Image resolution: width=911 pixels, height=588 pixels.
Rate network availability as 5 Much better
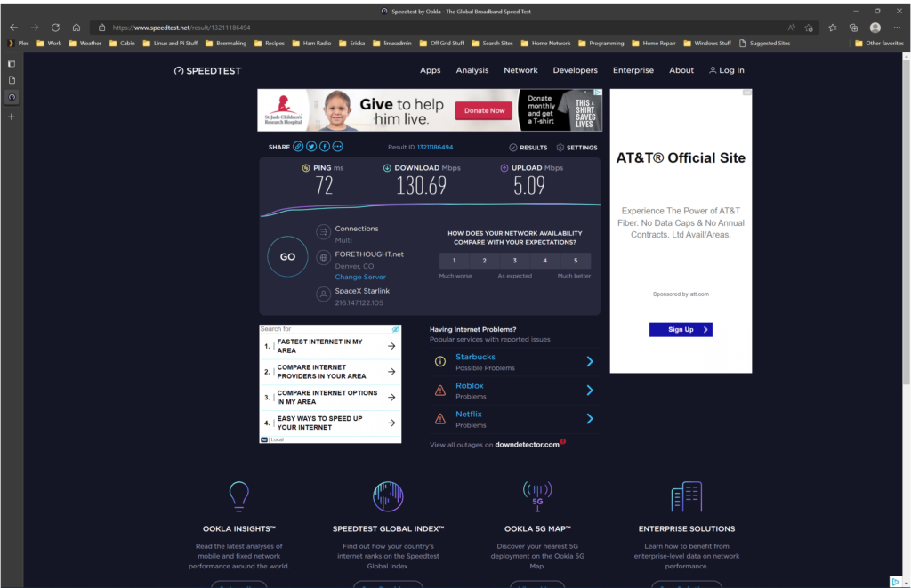click(575, 260)
